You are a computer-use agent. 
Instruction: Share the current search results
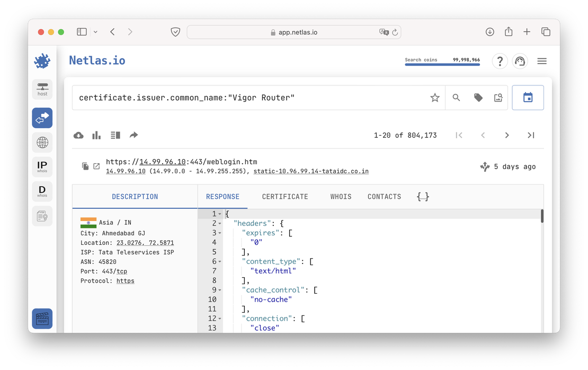tap(133, 135)
